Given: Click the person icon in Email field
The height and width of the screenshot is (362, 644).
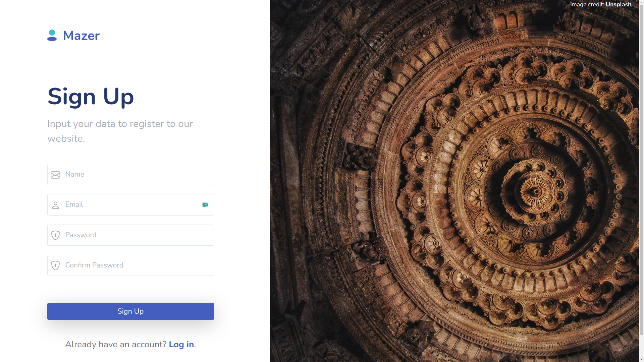Looking at the screenshot, I should (55, 205).
